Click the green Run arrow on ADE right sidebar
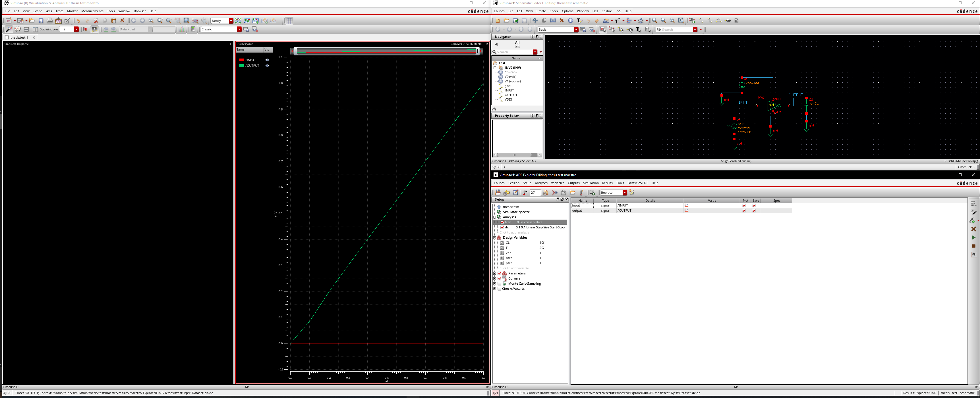980x398 pixels. pos(973,237)
